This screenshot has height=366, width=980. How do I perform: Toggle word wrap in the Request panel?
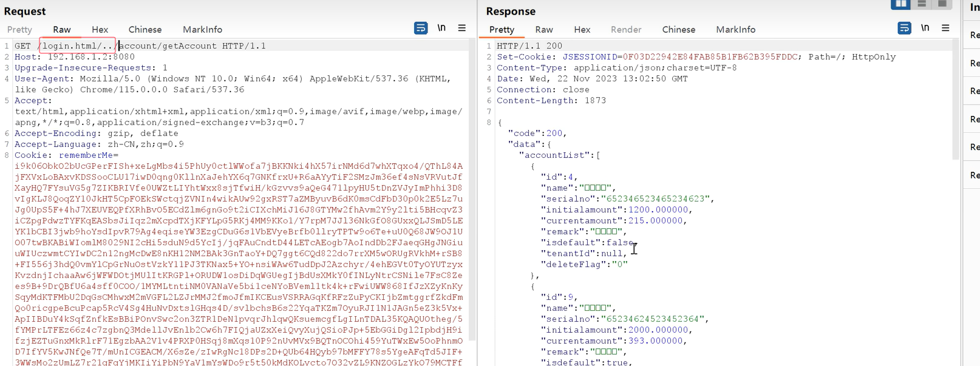point(420,29)
